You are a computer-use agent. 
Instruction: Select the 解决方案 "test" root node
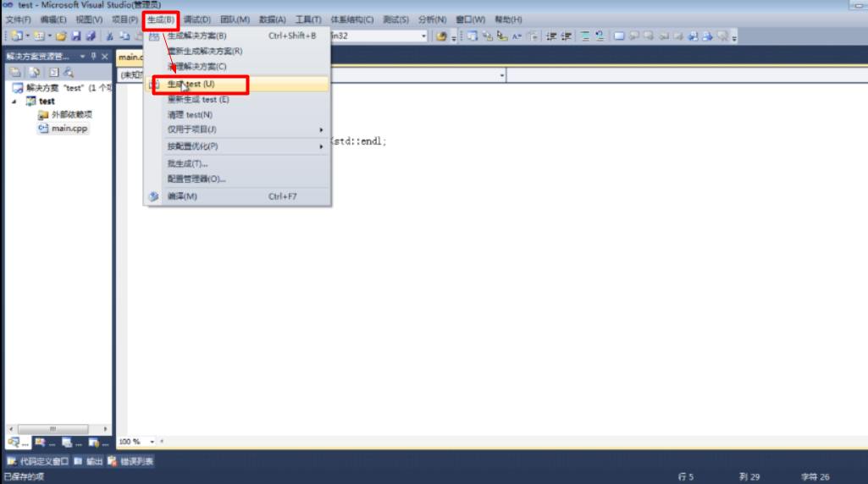click(x=62, y=88)
